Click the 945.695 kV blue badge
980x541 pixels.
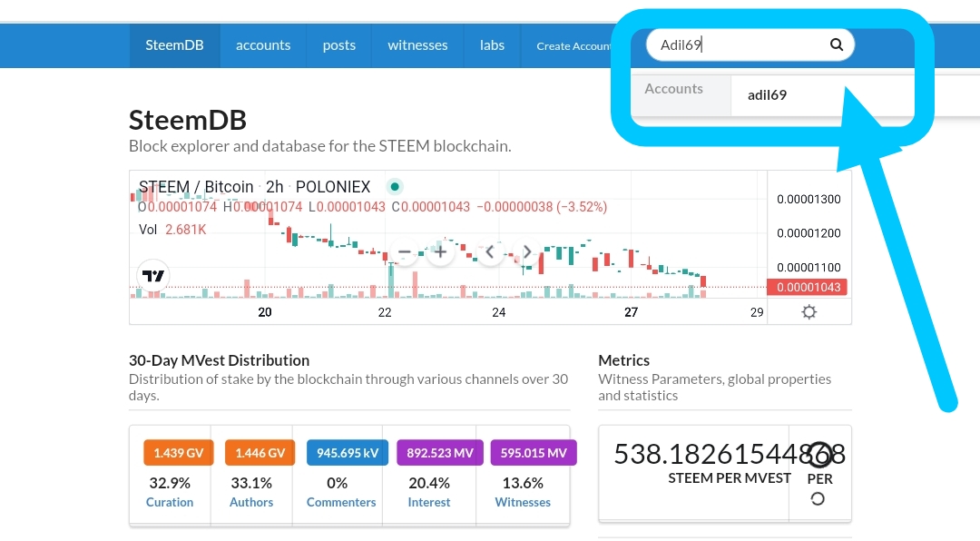(348, 453)
